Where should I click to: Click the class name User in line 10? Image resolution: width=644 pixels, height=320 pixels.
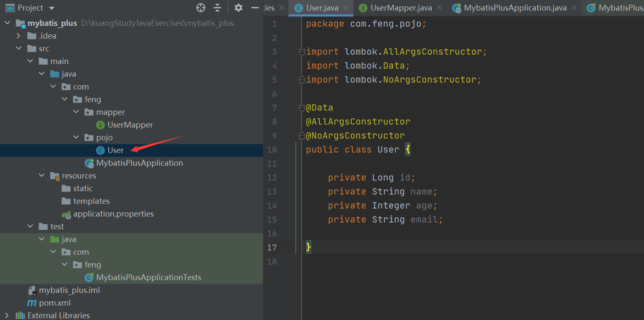tap(389, 150)
